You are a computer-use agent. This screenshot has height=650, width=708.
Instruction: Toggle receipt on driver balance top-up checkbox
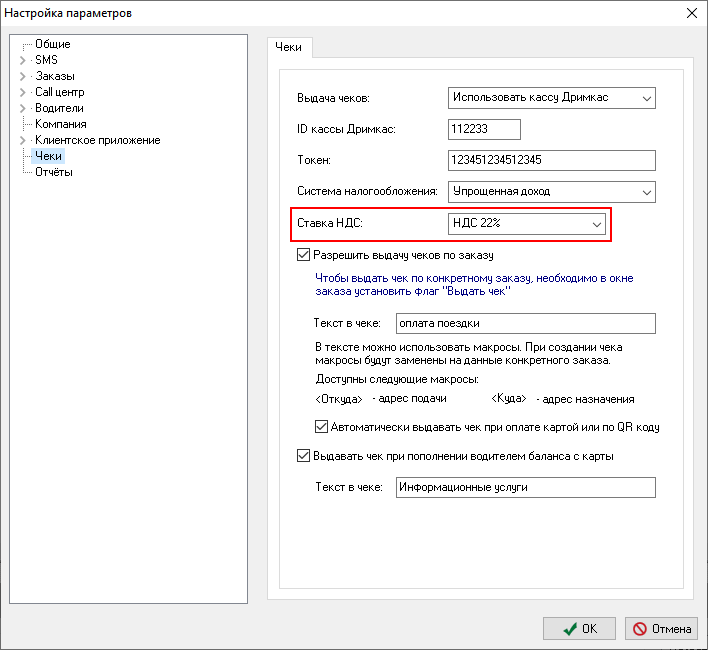pyautogui.click(x=304, y=456)
